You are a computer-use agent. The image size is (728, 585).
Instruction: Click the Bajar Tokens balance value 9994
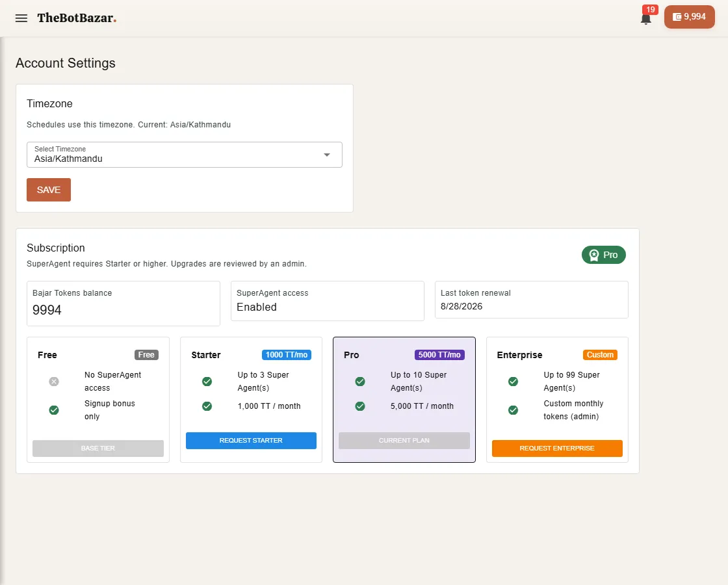click(x=47, y=310)
